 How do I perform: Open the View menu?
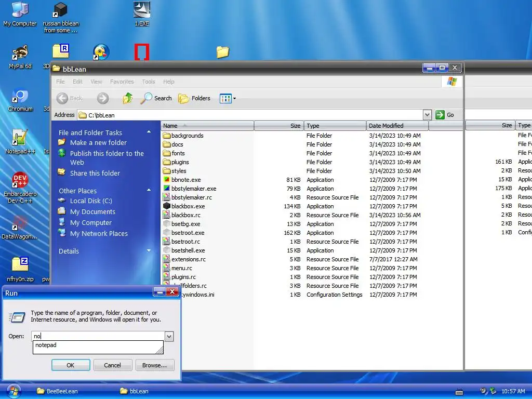click(96, 82)
